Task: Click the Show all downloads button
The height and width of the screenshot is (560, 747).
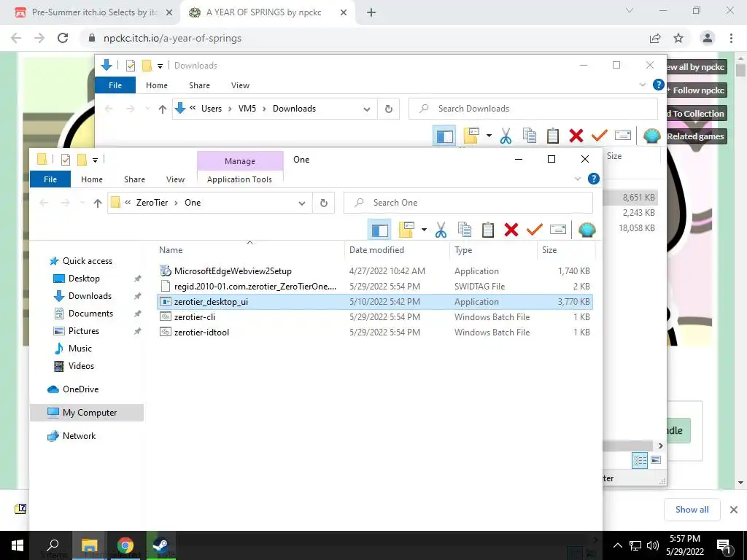Action: coord(692,510)
